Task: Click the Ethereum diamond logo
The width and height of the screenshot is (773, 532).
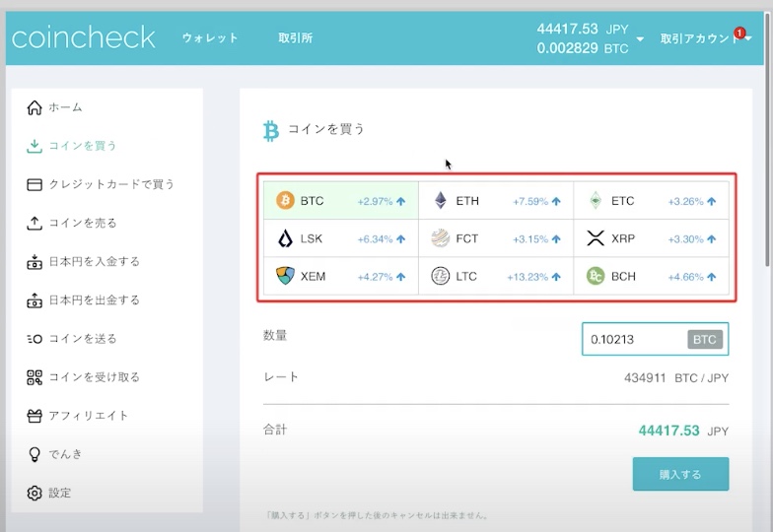Action: [440, 201]
